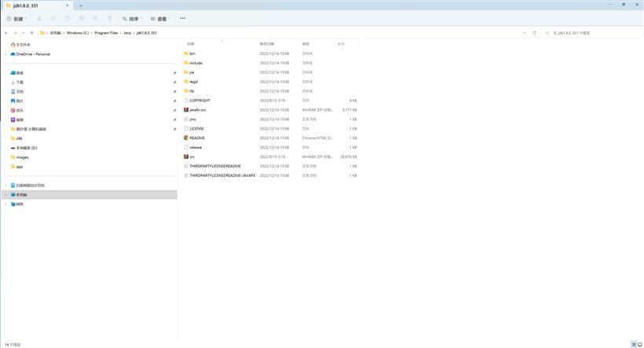The width and height of the screenshot is (644, 348).
Task: Go forward with the right arrow
Action: (x=15, y=33)
